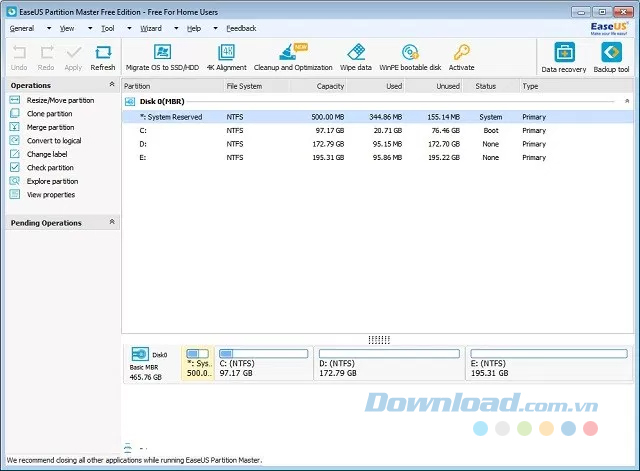Screen dimensions: 640x471
Task: Sort by the Status column header
Action: tap(491, 86)
